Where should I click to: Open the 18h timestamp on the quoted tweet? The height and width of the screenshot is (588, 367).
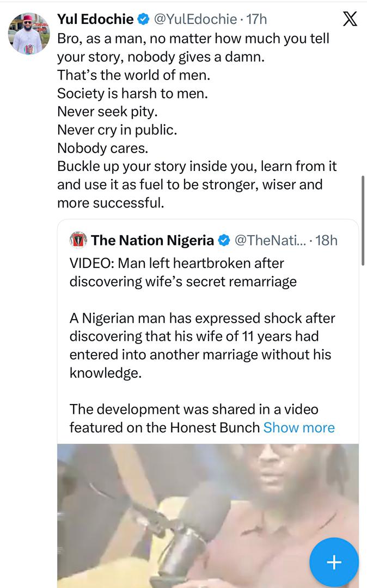point(327,240)
